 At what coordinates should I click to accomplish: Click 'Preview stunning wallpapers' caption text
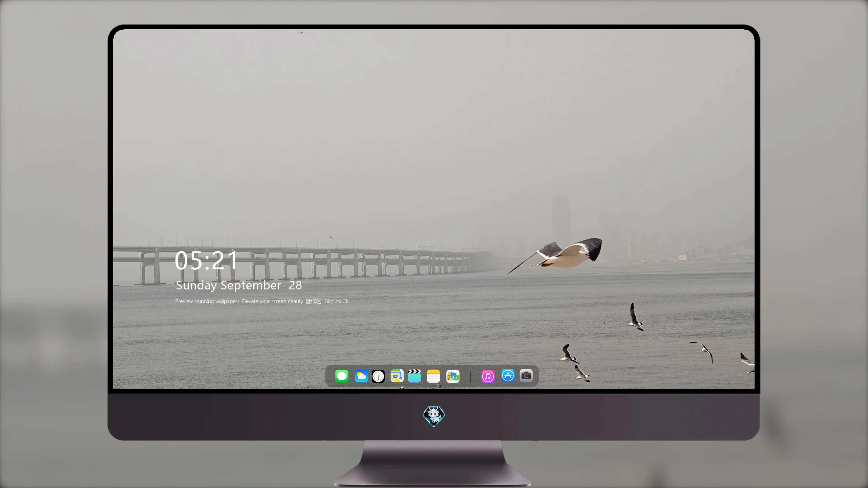coord(262,301)
